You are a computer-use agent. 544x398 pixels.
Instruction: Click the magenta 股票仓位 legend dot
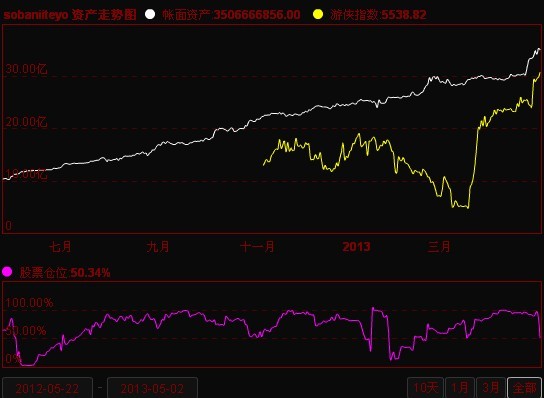[7, 272]
